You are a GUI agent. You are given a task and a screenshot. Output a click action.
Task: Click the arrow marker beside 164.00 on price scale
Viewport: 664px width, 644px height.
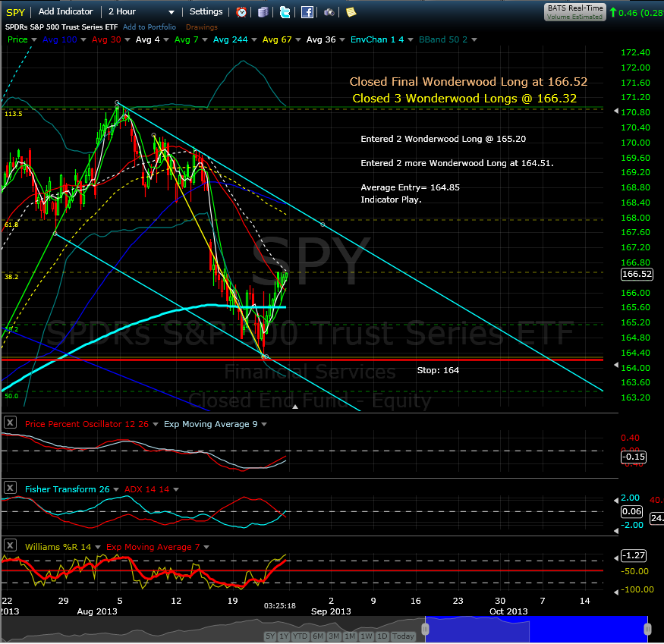point(616,365)
